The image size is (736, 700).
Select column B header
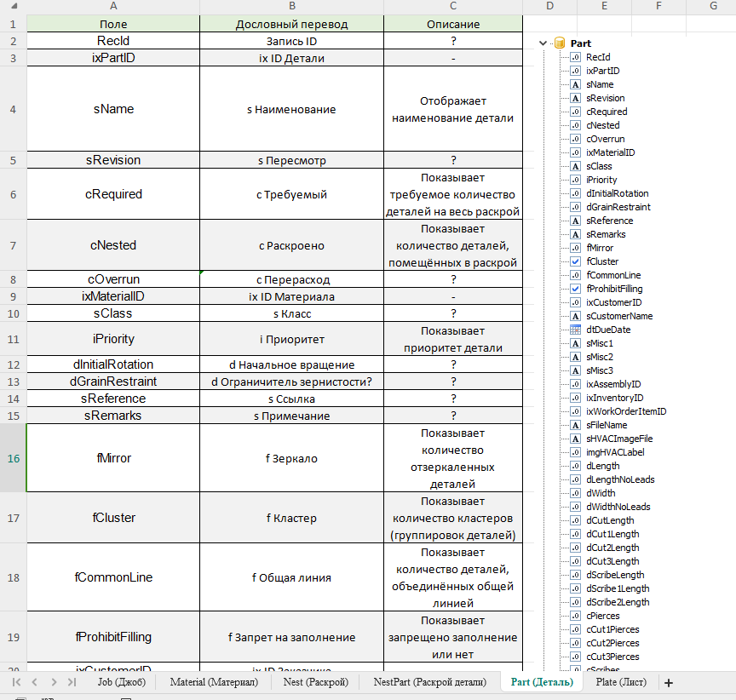pos(291,6)
